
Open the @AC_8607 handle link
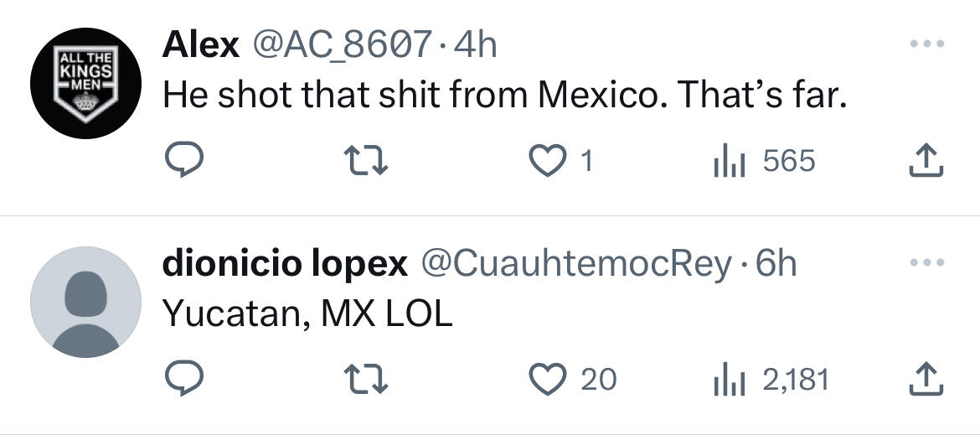pyautogui.click(x=341, y=44)
